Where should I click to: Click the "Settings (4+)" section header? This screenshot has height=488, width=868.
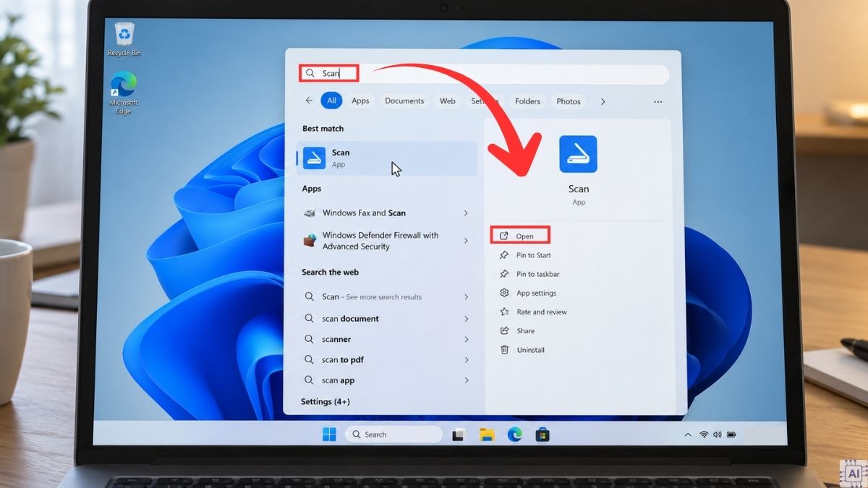pyautogui.click(x=325, y=402)
